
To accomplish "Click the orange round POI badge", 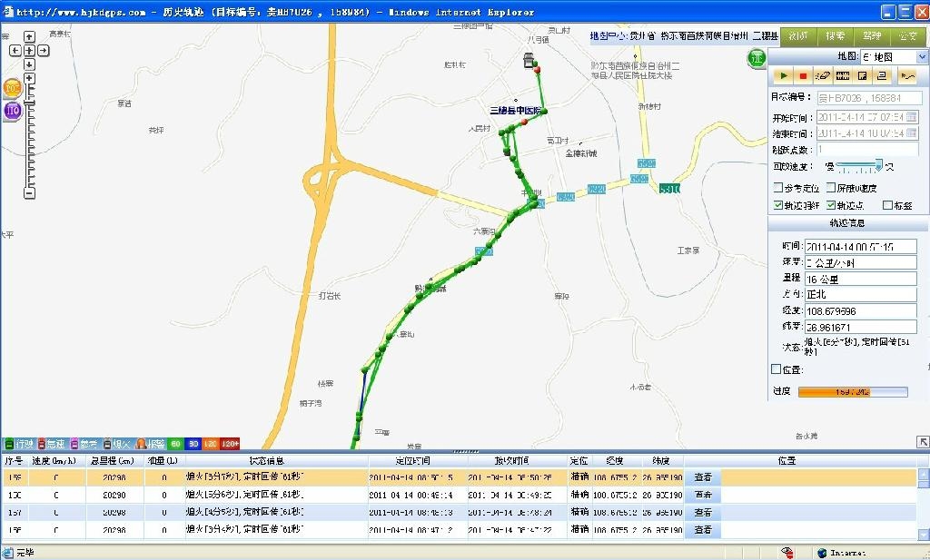I will pyautogui.click(x=12, y=88).
